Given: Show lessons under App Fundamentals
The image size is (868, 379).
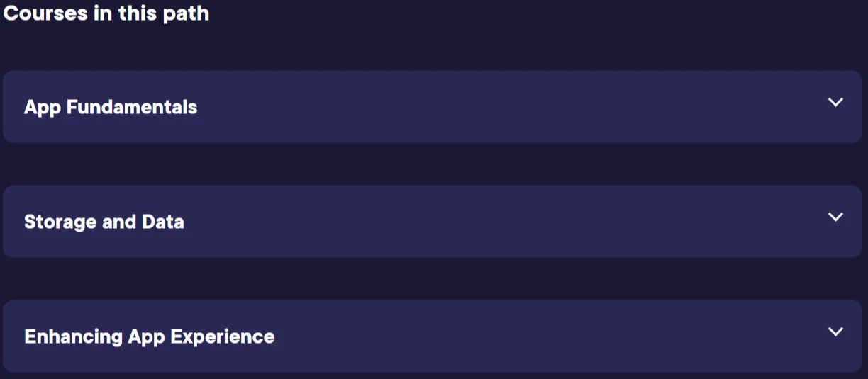Looking at the screenshot, I should click(433, 107).
